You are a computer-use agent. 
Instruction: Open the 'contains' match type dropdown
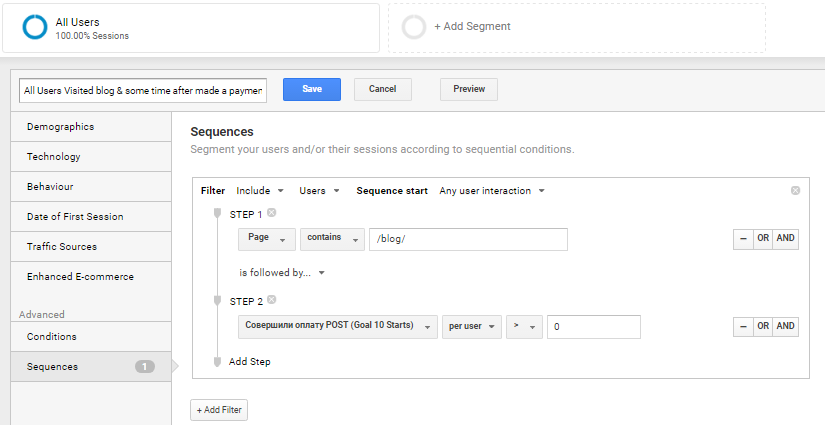click(x=333, y=239)
